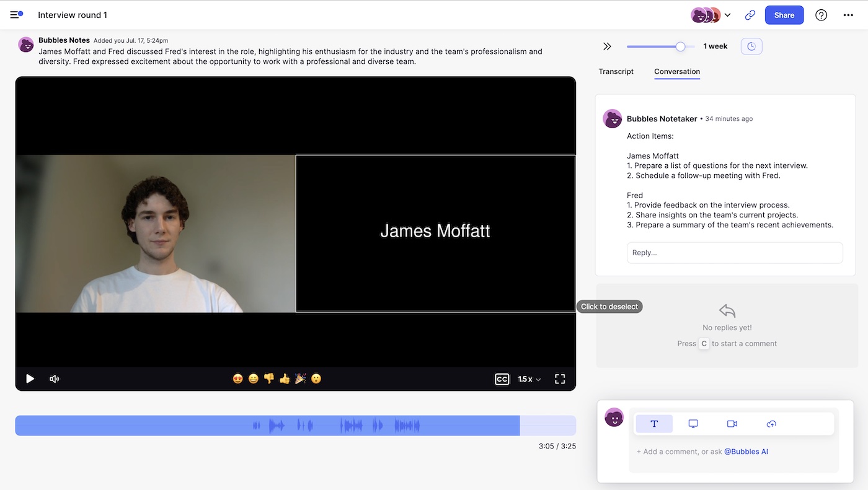
Task: Enter fullscreen video mode
Action: tap(560, 379)
